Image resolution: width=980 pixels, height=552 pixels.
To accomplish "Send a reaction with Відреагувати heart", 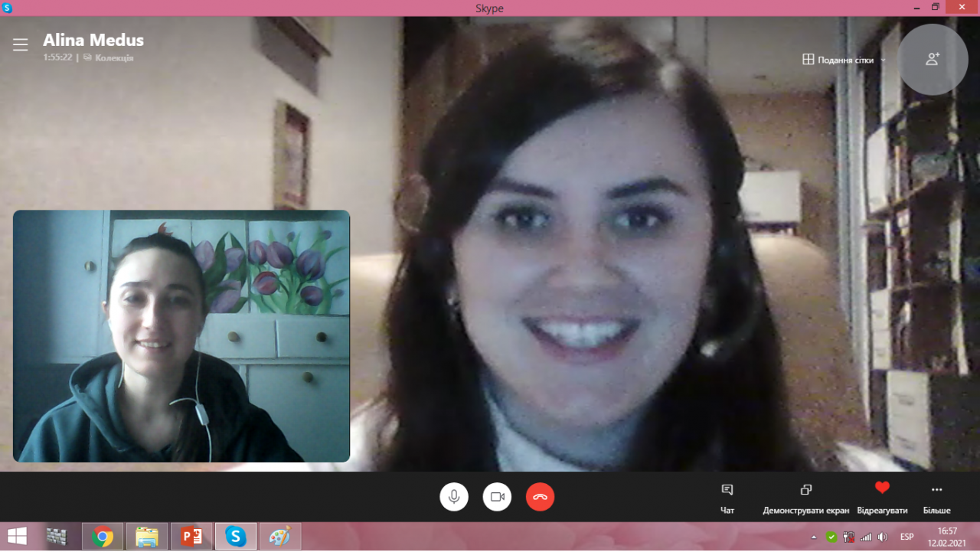I will 882,498.
